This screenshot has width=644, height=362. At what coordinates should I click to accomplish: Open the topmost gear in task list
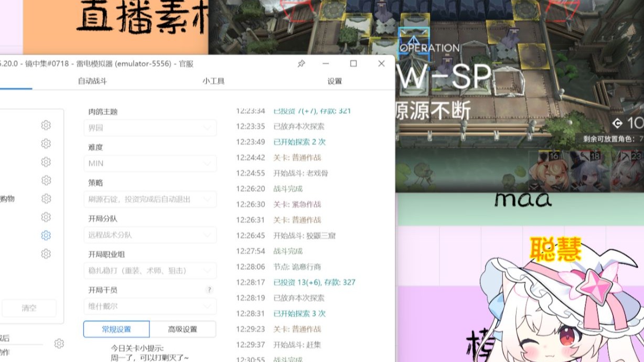46,125
